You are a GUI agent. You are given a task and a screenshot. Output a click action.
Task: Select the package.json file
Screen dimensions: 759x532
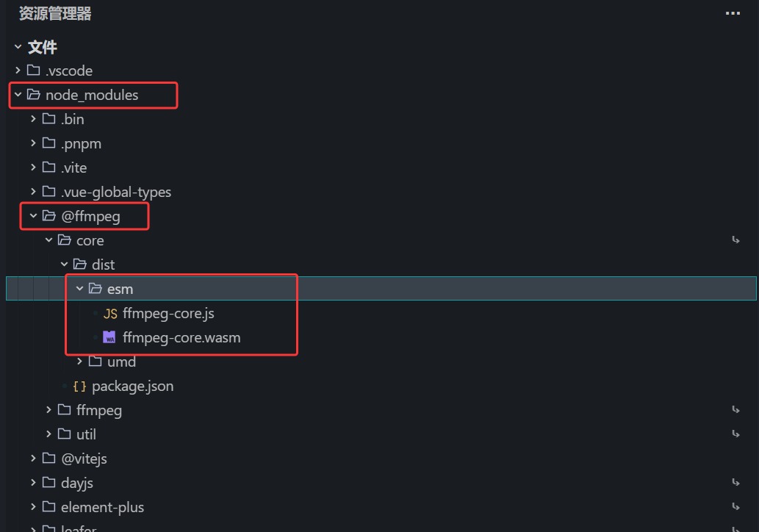tap(132, 386)
